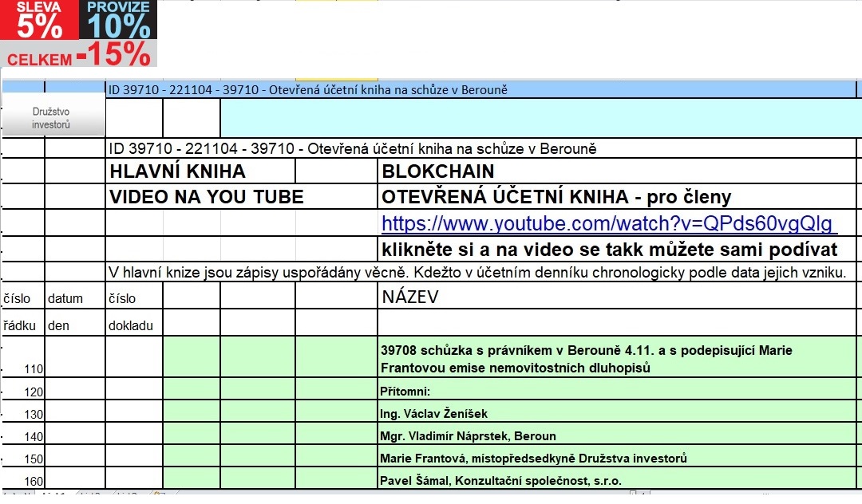The height and width of the screenshot is (504, 862).
Task: Select the Ing. Václav Ženíšek cell
Action: tap(617, 411)
